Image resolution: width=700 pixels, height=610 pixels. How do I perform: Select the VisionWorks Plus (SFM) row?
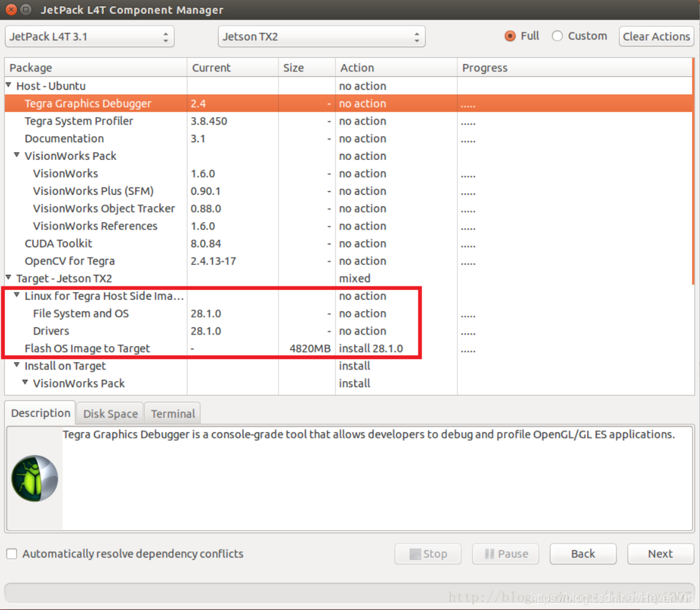click(348, 191)
